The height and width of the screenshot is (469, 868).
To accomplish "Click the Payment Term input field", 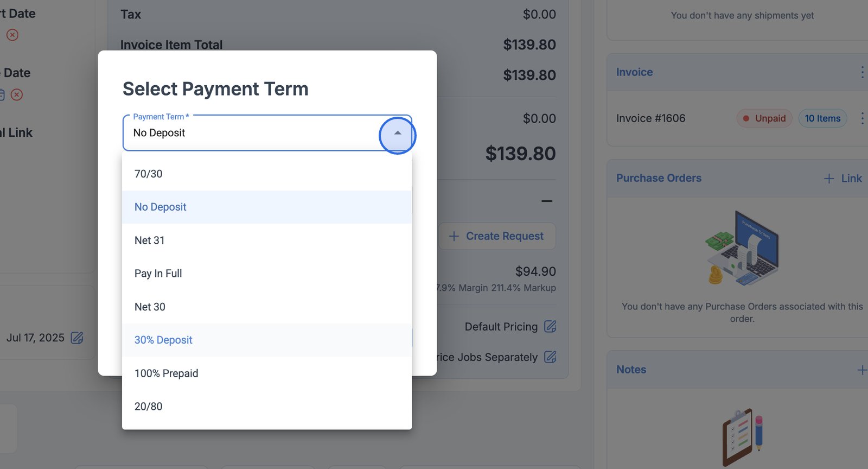I will (250, 133).
